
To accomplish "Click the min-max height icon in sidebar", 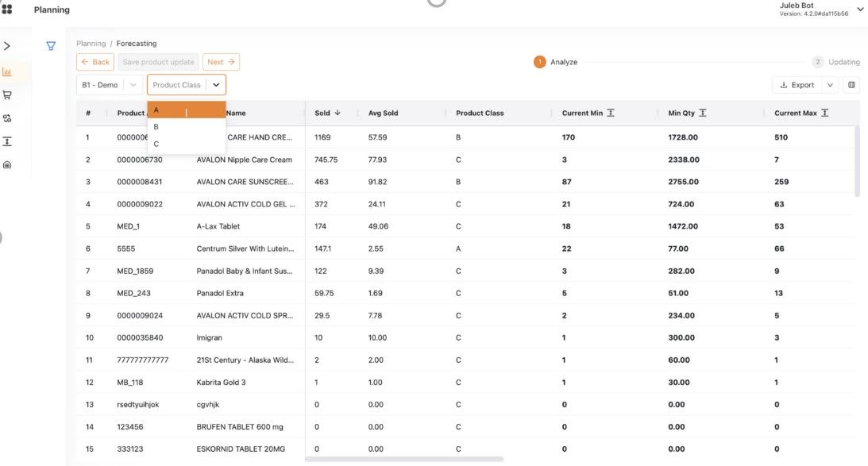I will point(7,141).
